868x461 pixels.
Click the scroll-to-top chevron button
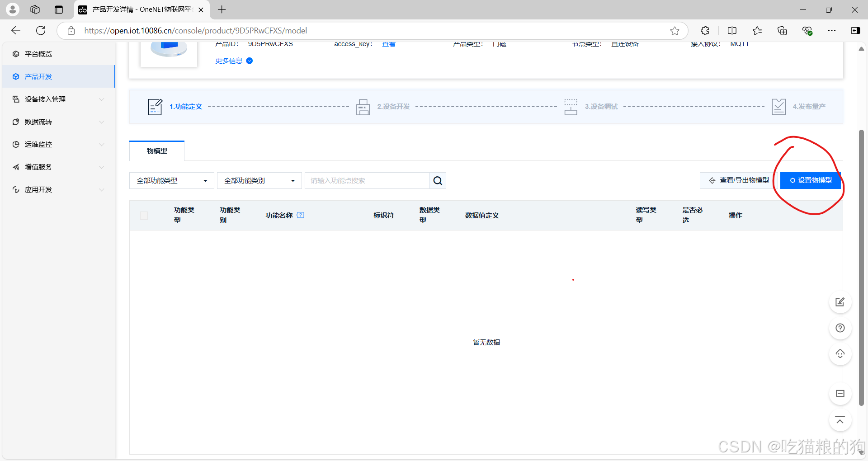[840, 421]
